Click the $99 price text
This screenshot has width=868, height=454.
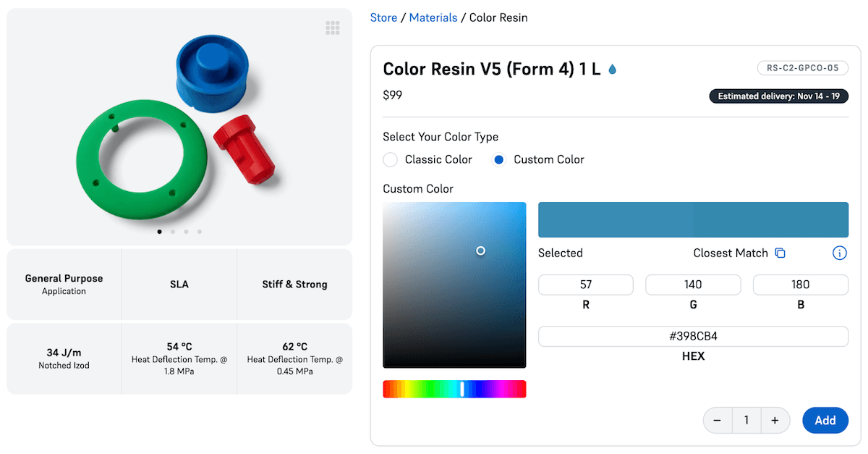point(393,95)
